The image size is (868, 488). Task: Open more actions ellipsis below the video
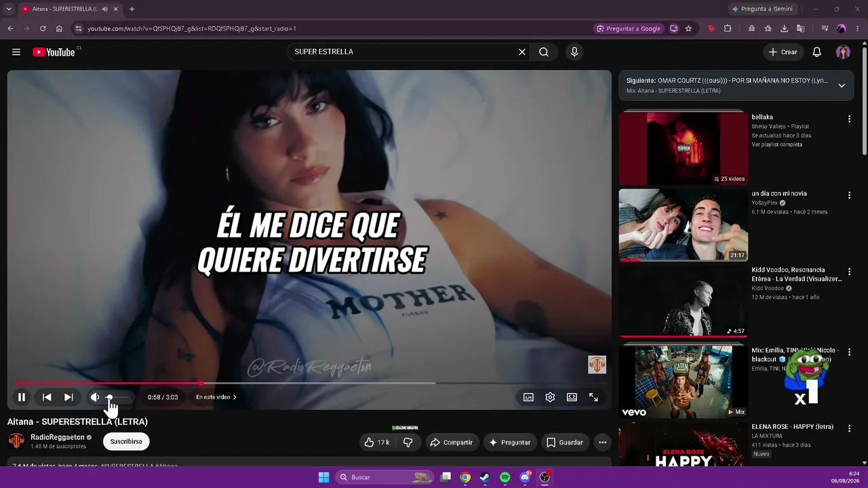(x=602, y=443)
